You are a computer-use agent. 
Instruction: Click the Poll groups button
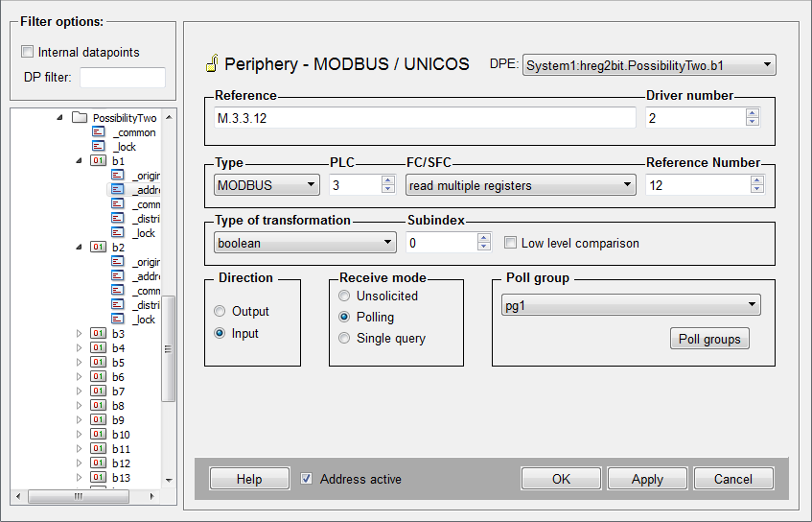pos(708,339)
